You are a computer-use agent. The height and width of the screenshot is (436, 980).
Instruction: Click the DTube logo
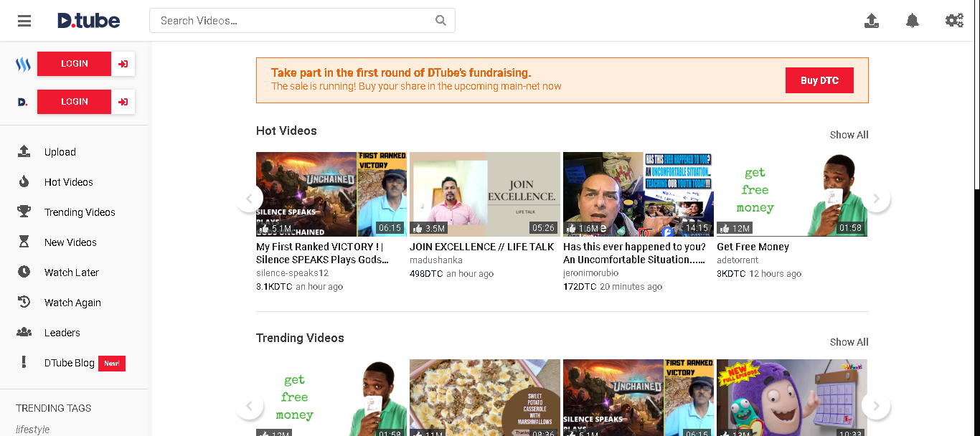point(88,20)
